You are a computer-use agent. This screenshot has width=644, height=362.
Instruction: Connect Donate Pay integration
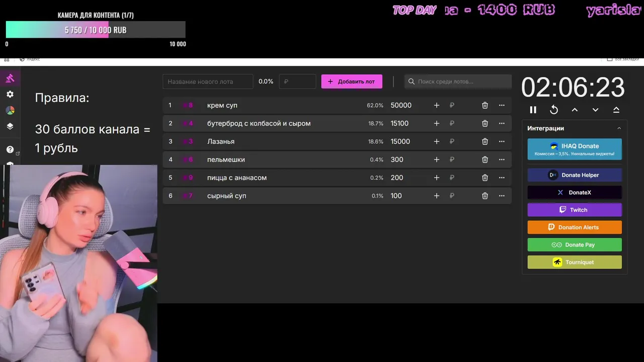pos(575,245)
